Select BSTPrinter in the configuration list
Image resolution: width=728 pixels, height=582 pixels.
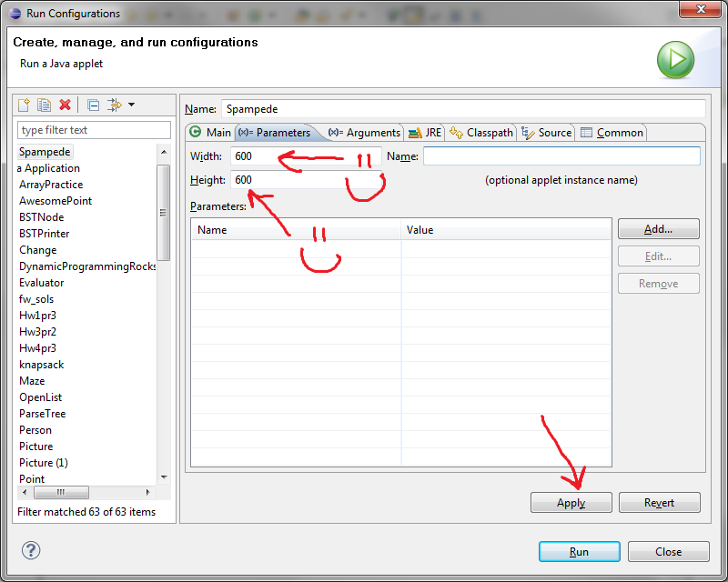tap(45, 234)
